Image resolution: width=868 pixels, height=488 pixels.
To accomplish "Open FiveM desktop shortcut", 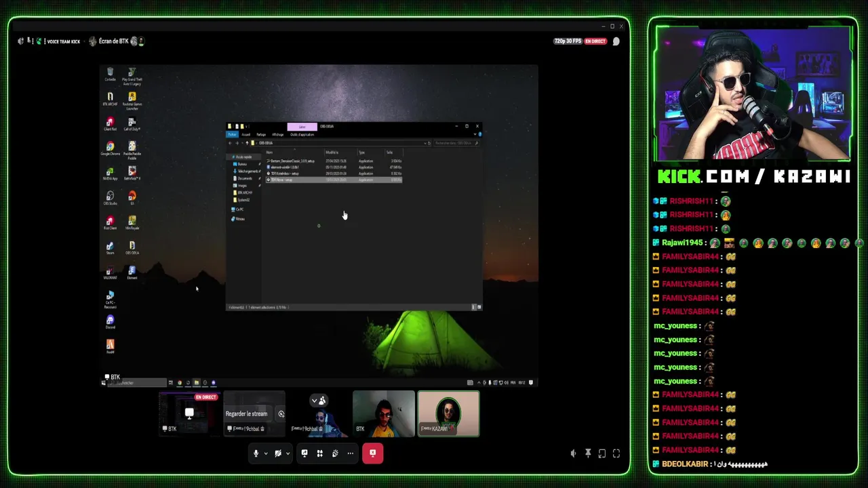I will point(110,346).
